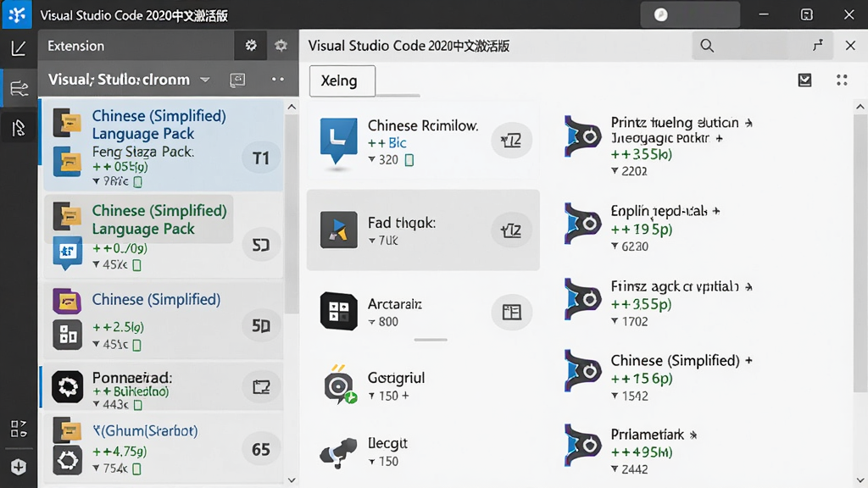
Task: Open the shield plus icon at sidebar bottom
Action: 19,467
